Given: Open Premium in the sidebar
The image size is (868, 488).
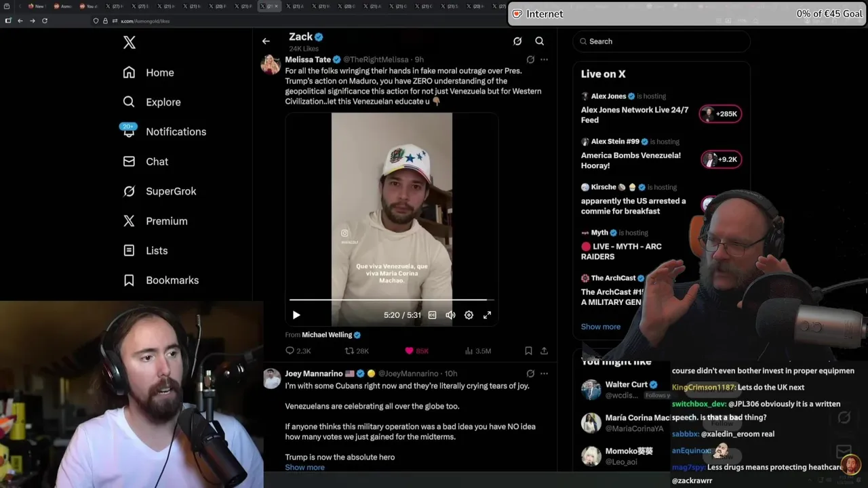Looking at the screenshot, I should [x=155, y=221].
